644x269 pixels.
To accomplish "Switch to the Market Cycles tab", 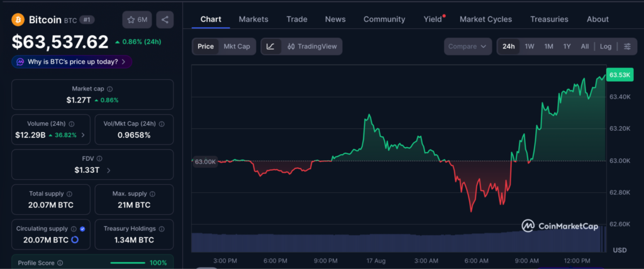I will (486, 19).
